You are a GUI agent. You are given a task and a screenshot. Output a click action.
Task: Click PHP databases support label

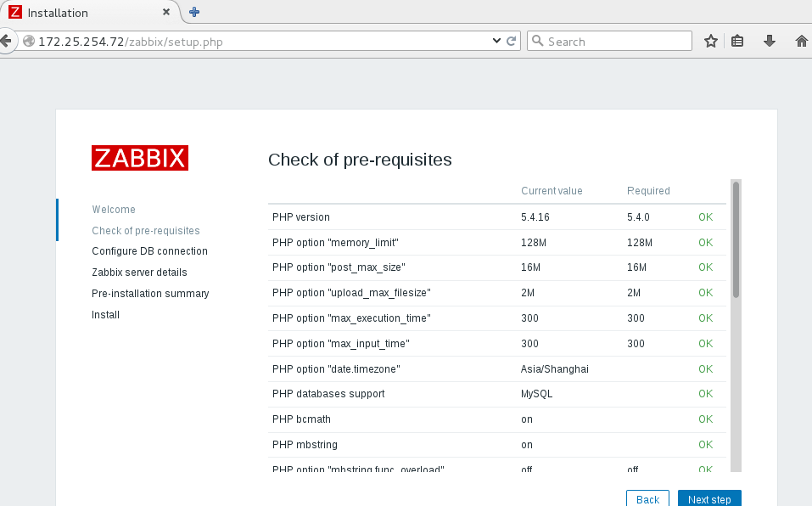pos(328,394)
